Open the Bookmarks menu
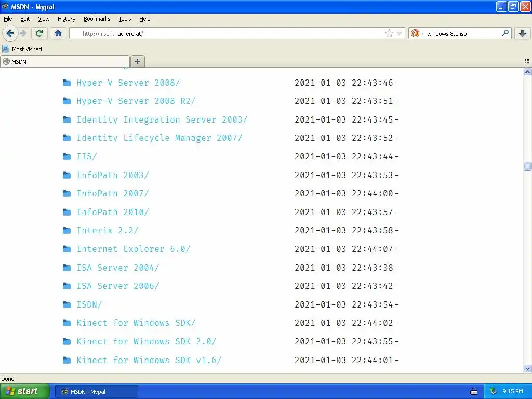Image resolution: width=532 pixels, height=399 pixels. click(97, 19)
